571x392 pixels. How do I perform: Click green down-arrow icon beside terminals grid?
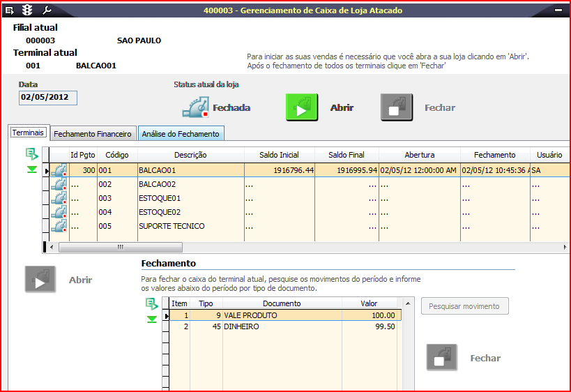pyautogui.click(x=31, y=169)
